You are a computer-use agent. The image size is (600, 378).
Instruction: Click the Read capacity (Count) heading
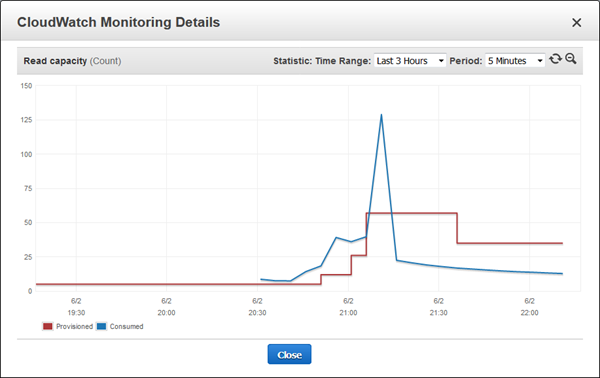(x=72, y=61)
